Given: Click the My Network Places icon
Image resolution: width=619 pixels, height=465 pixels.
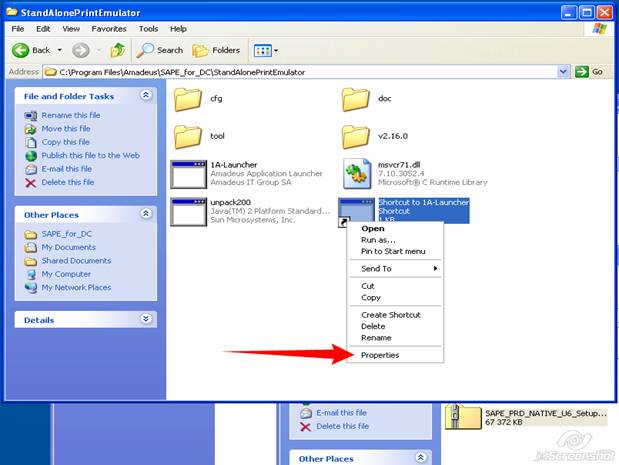Looking at the screenshot, I should click(x=31, y=288).
